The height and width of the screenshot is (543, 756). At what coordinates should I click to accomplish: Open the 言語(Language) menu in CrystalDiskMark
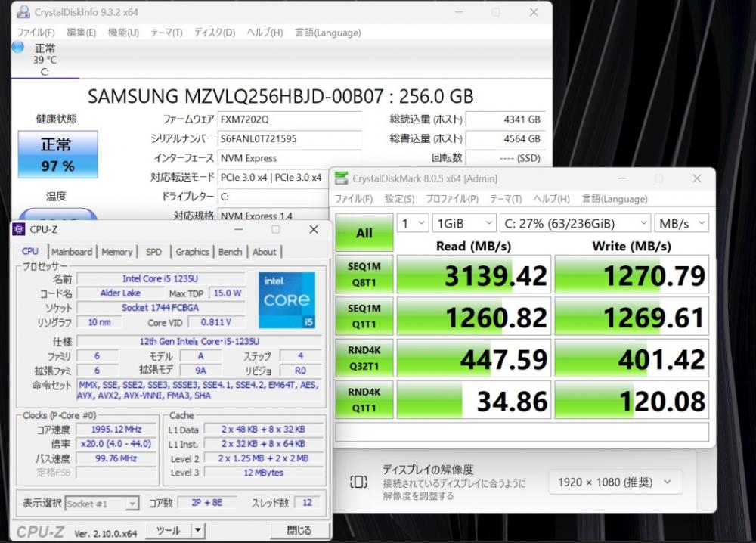[x=615, y=199]
